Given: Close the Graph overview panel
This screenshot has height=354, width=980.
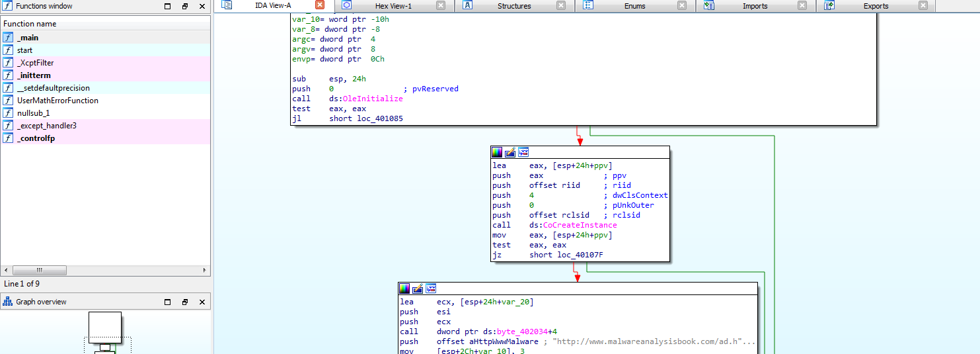Looking at the screenshot, I should 202,302.
